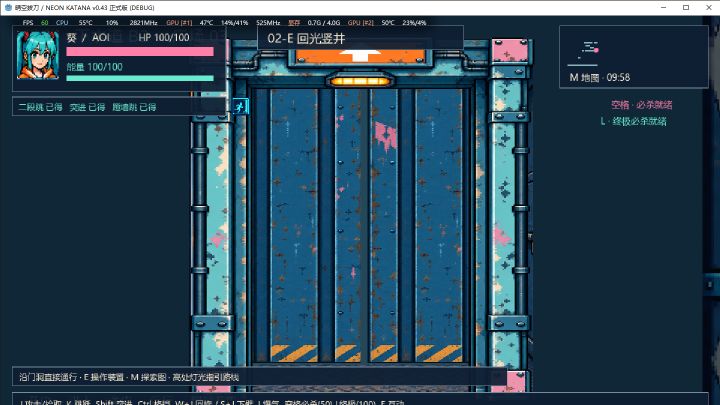This screenshot has width=720, height=405.
Task: Click the hint text starting with '沿门洞直接通行'
Action: point(129,377)
